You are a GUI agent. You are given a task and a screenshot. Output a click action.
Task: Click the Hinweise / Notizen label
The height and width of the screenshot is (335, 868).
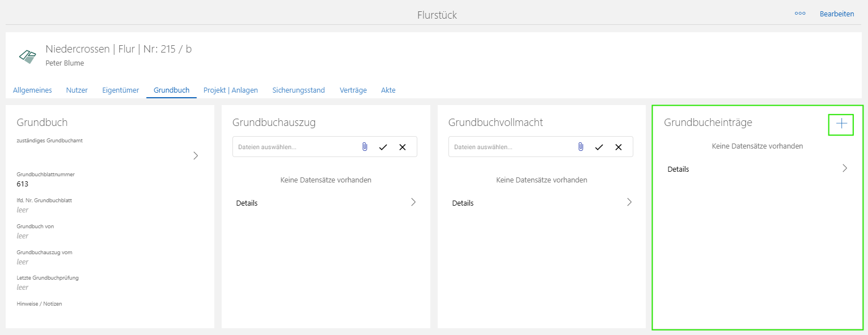coord(40,304)
